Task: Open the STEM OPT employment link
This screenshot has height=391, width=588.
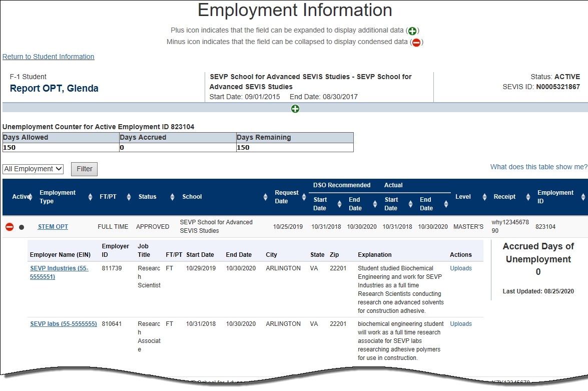Action: (53, 227)
